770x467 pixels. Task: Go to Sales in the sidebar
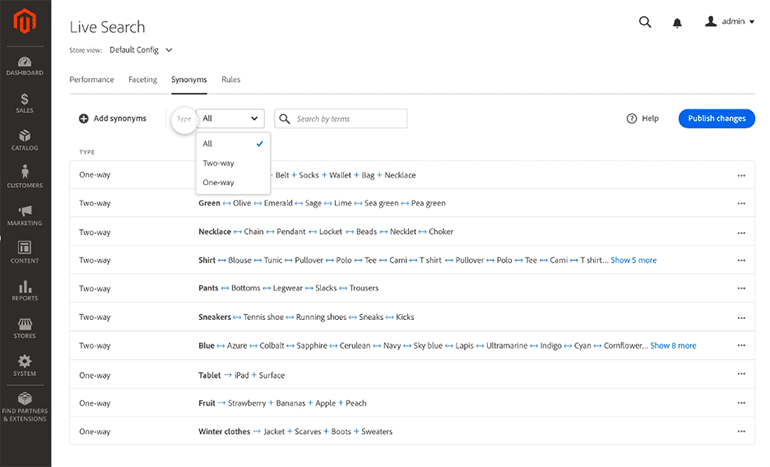(x=25, y=103)
